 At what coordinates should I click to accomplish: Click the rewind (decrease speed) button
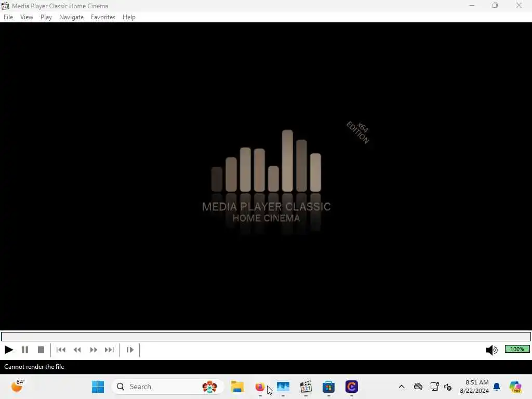pyautogui.click(x=77, y=350)
